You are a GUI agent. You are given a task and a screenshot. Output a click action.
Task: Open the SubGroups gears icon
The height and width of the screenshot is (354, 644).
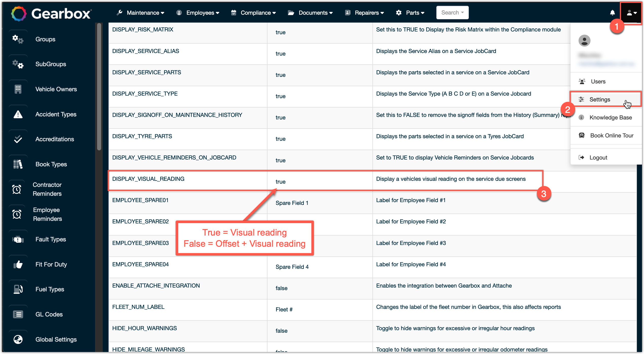pos(18,64)
